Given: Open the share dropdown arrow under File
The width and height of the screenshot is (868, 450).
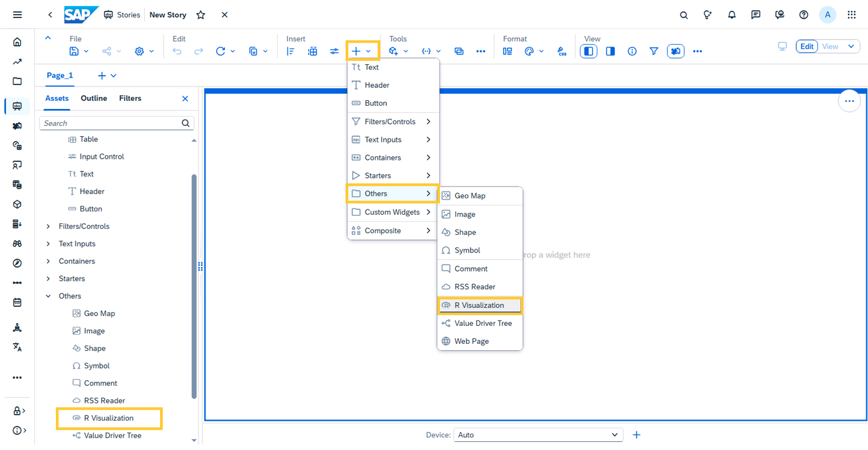Looking at the screenshot, I should click(x=119, y=51).
